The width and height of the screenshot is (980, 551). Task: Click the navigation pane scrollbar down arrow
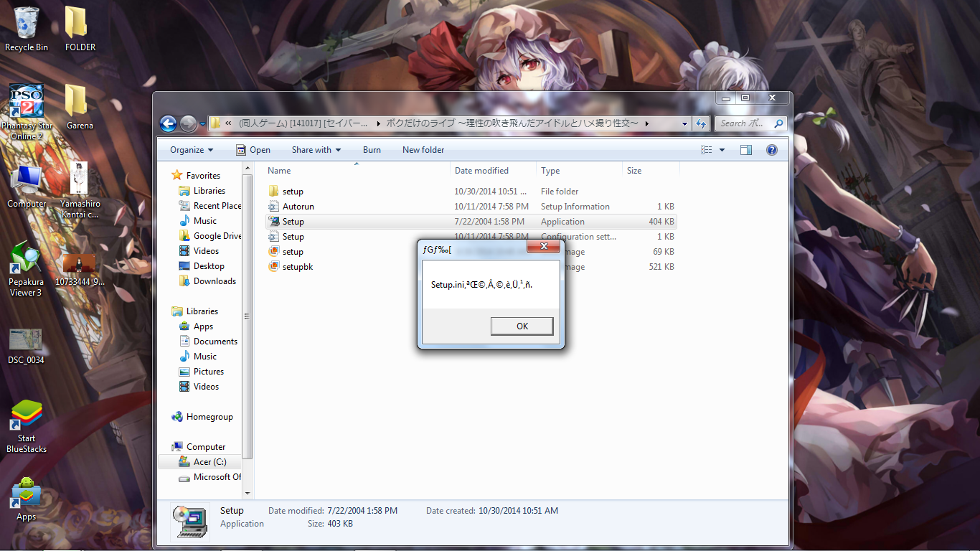pyautogui.click(x=248, y=493)
